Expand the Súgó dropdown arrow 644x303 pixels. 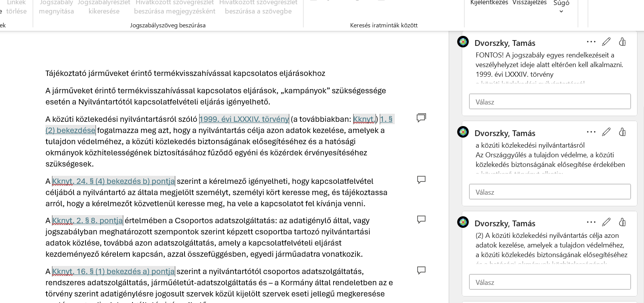click(561, 11)
